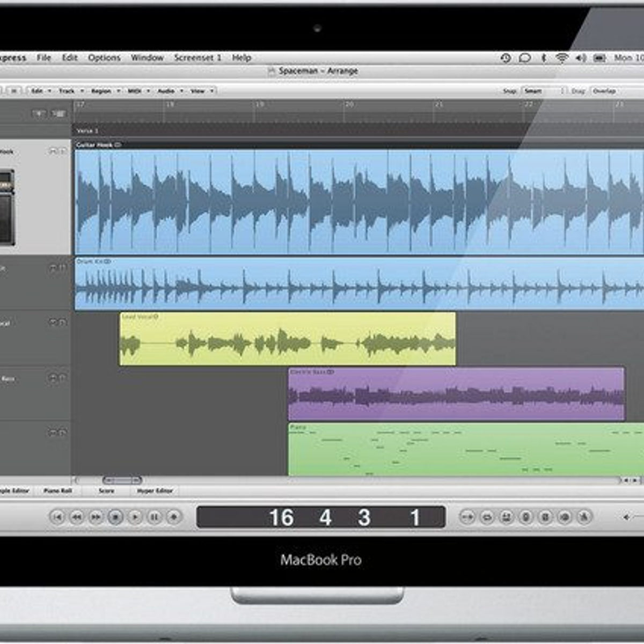Click the scroll-right arrow of the horizontal scrollbar
Viewport: 644px width, 644px height.
(x=636, y=480)
